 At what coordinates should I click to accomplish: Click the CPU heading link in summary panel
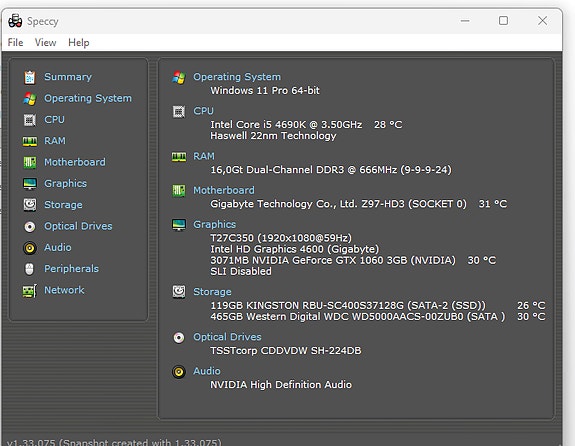coord(204,111)
